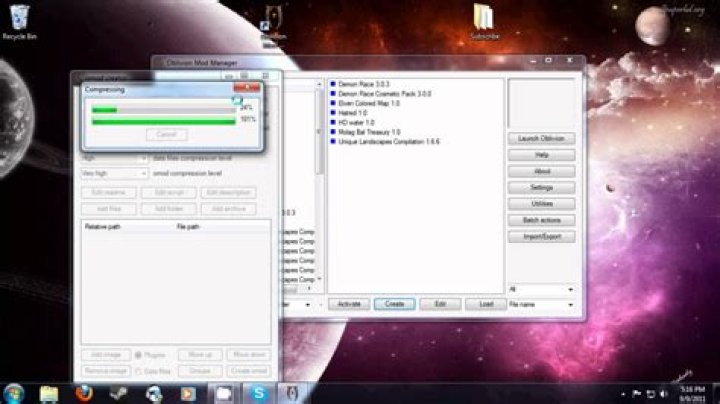Image resolution: width=720 pixels, height=404 pixels.
Task: Expand the omod compression level dropdown
Action: (x=114, y=173)
